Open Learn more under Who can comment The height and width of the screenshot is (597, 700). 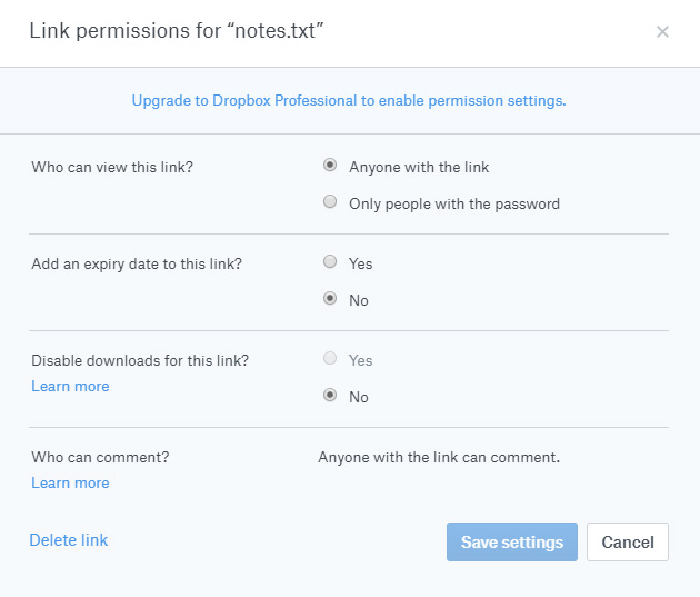click(70, 483)
